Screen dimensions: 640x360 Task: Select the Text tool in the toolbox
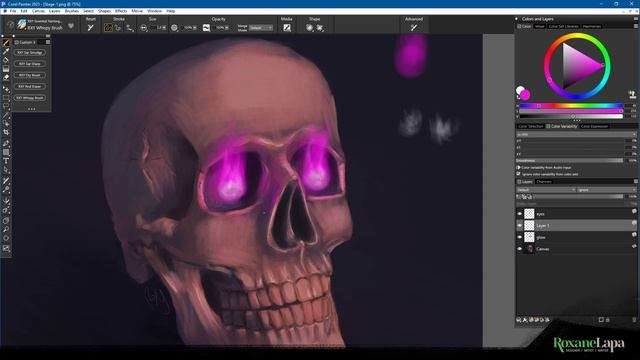coord(6,161)
